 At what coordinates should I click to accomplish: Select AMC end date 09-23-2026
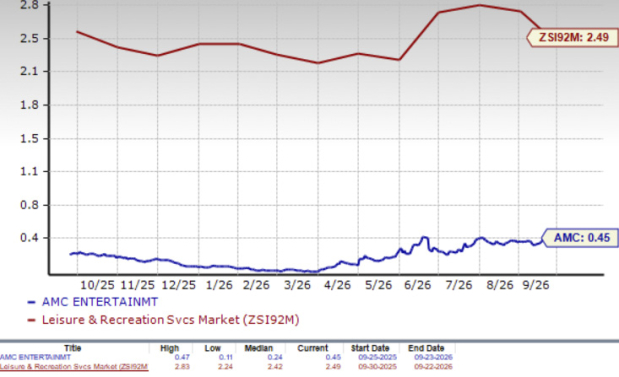pyautogui.click(x=433, y=357)
